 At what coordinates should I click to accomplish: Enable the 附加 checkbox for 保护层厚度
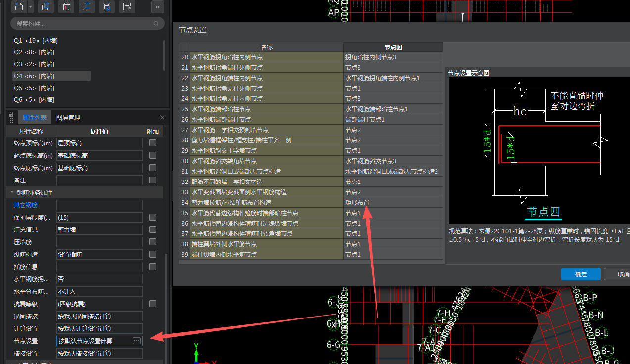pos(153,217)
